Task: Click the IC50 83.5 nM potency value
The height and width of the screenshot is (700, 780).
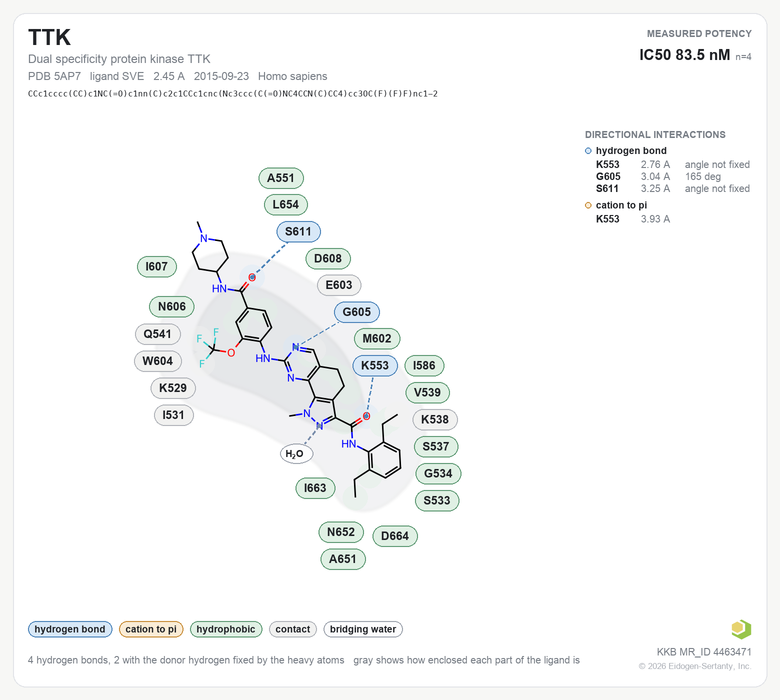Action: coord(684,55)
